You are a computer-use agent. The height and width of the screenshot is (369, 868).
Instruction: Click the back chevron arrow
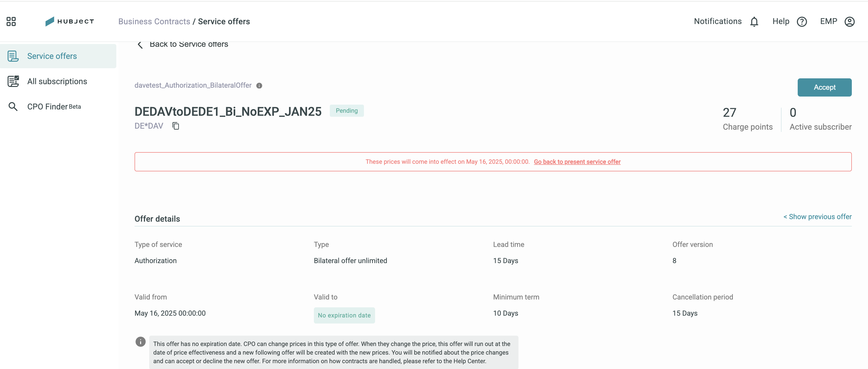point(140,44)
